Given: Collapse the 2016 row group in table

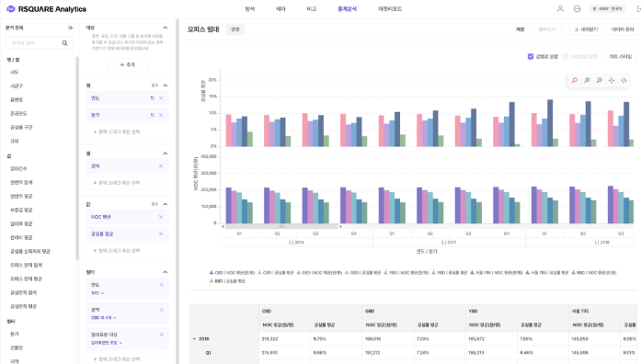Looking at the screenshot, I should pos(194,338).
